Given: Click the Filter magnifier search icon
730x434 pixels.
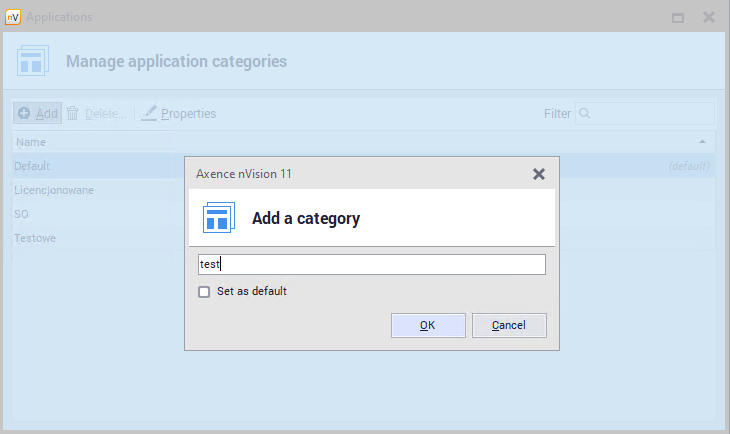Looking at the screenshot, I should click(585, 114).
